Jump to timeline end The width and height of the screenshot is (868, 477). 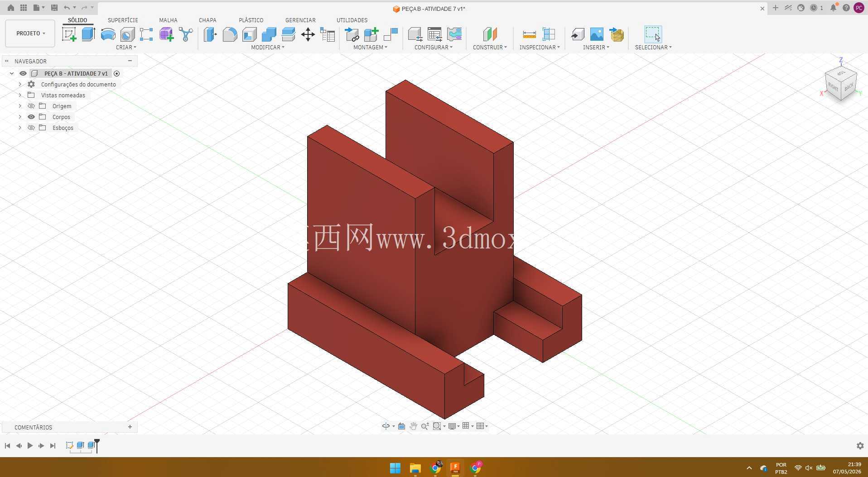tap(53, 446)
